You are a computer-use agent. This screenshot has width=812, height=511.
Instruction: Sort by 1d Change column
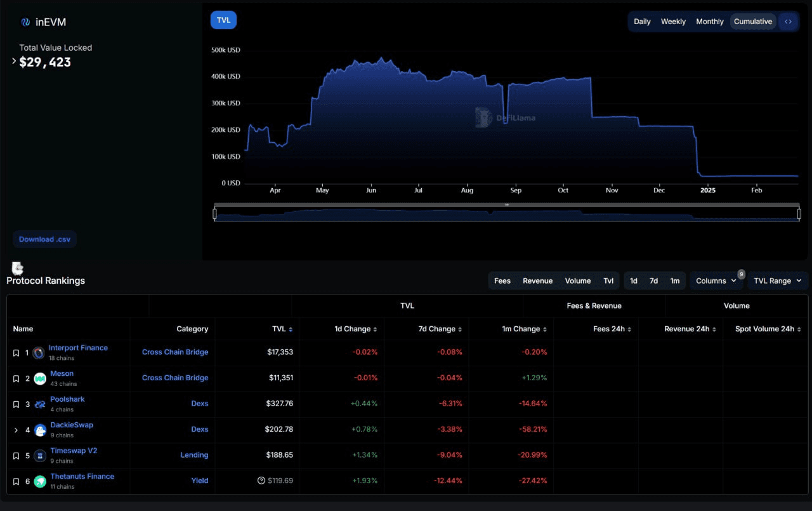[375, 329]
